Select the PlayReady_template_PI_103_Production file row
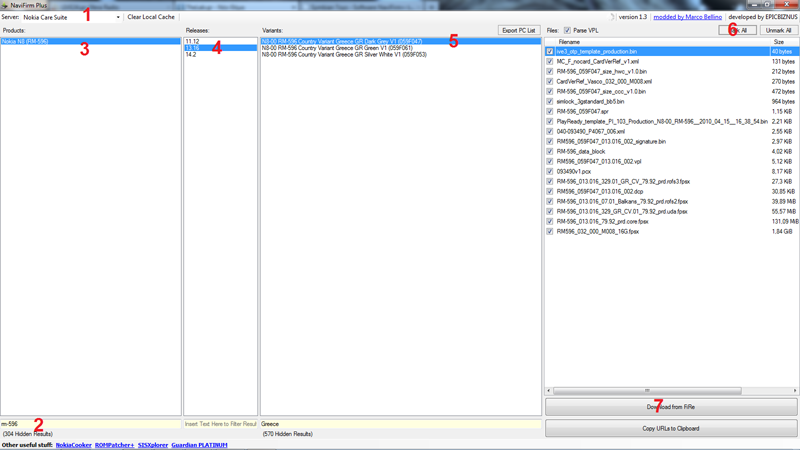Image resolution: width=800 pixels, height=450 pixels. pos(662,121)
